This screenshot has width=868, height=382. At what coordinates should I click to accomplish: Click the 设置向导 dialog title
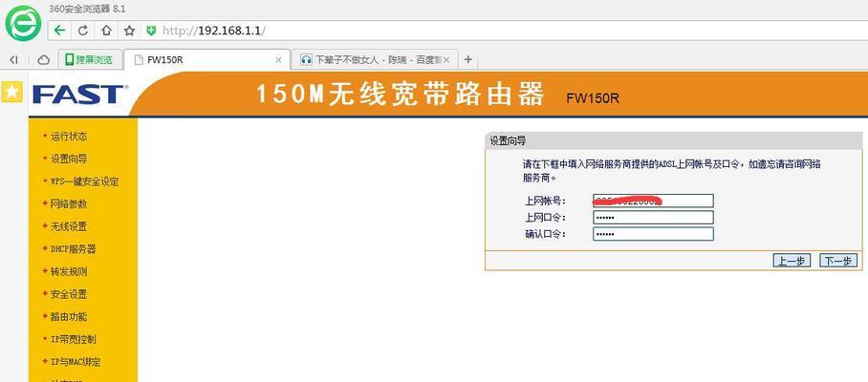tap(508, 141)
